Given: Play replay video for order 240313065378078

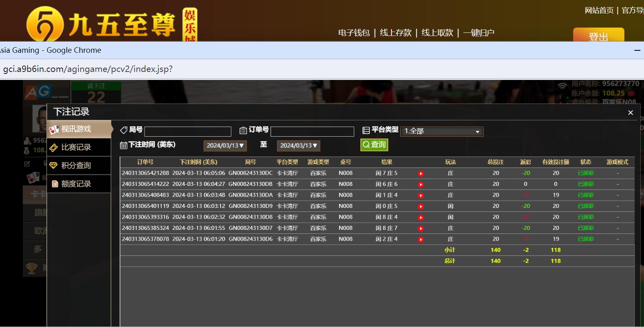Looking at the screenshot, I should (421, 239).
